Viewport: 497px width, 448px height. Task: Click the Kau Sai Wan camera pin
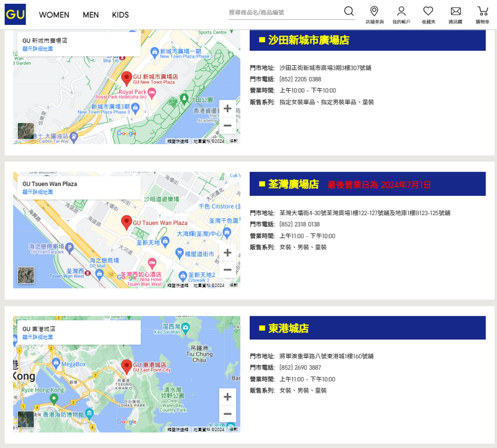pos(185,327)
